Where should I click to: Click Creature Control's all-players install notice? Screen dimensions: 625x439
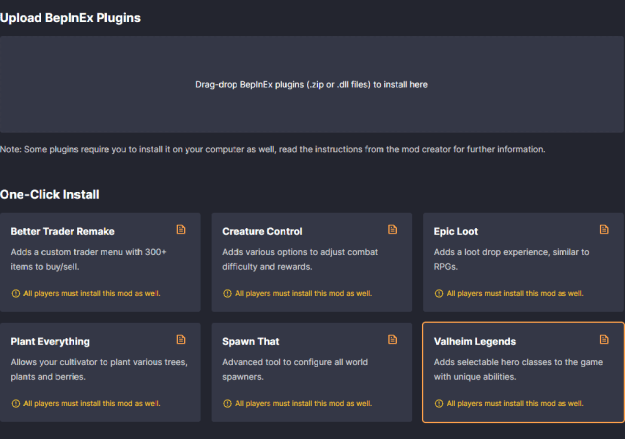point(302,293)
